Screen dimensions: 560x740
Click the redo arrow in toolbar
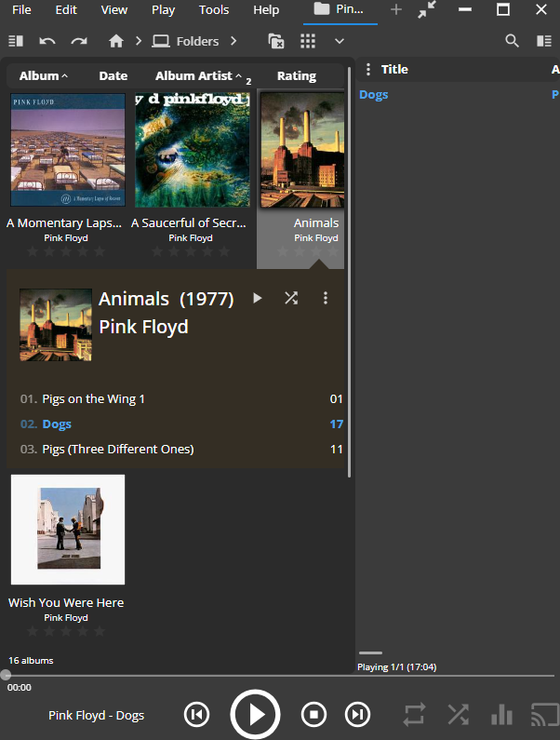pos(79,41)
